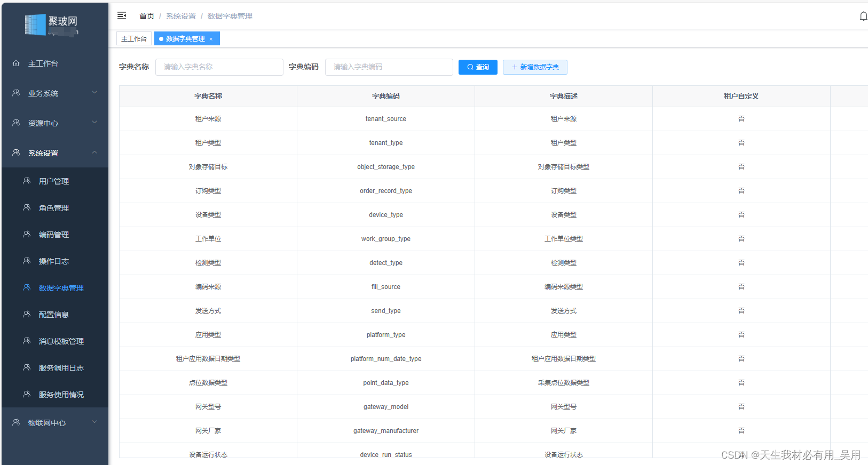Viewport: 868px width, 465px height.
Task: Switch to the 主工作台 tab
Action: 134,38
